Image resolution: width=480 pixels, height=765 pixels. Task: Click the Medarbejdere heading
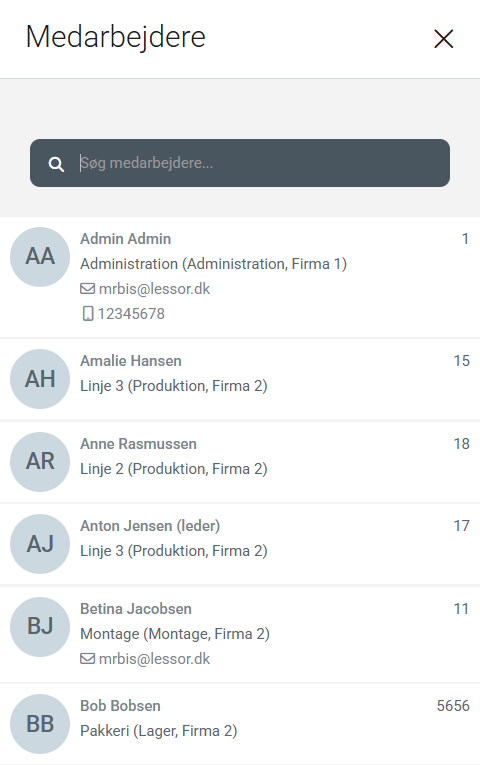point(116,37)
